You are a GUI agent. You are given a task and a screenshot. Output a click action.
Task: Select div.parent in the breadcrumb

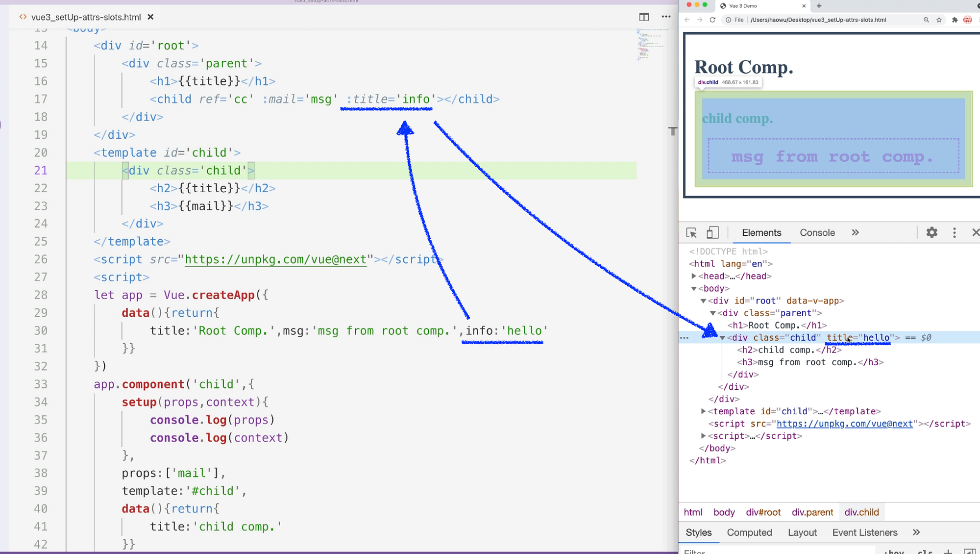click(812, 512)
